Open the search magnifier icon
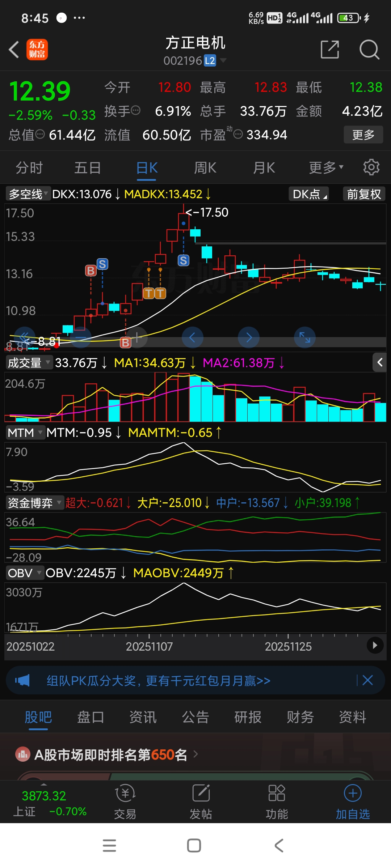 369,50
